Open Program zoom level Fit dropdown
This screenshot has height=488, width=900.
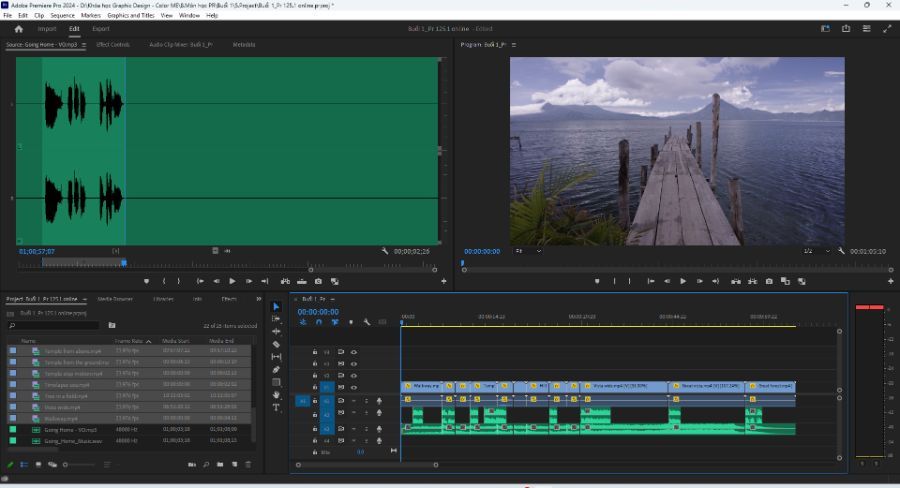point(528,251)
